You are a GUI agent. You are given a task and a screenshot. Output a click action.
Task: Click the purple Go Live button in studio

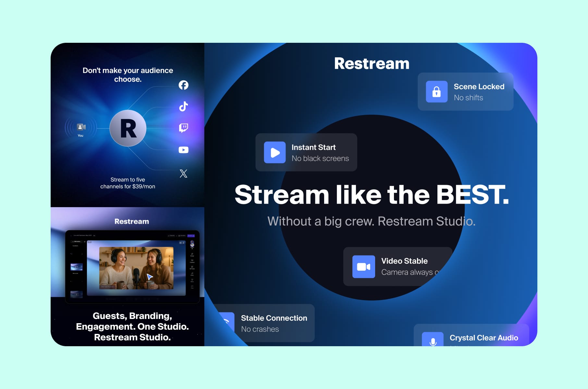[x=191, y=236]
